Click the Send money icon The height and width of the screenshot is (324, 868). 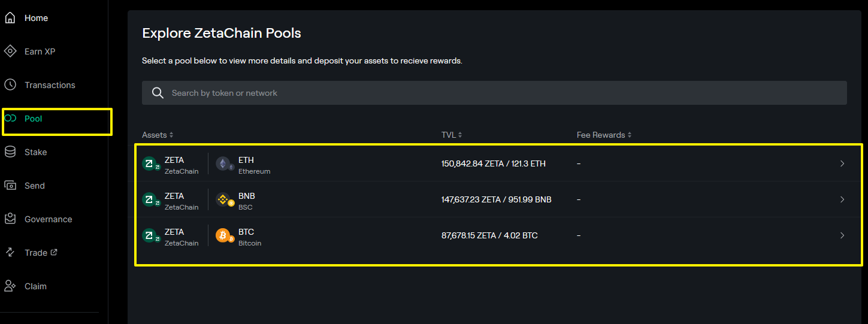pyautogui.click(x=10, y=186)
